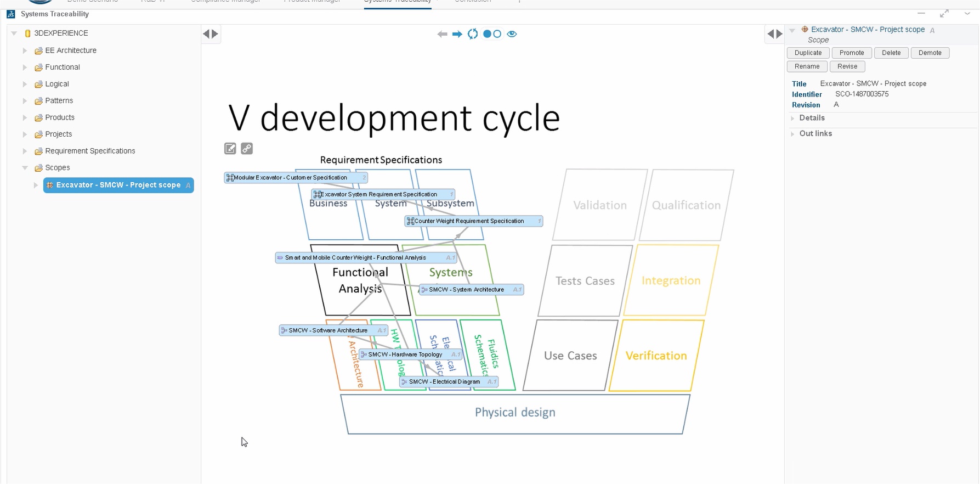The width and height of the screenshot is (980, 484).
Task: Click the Demote button
Action: pyautogui.click(x=930, y=53)
